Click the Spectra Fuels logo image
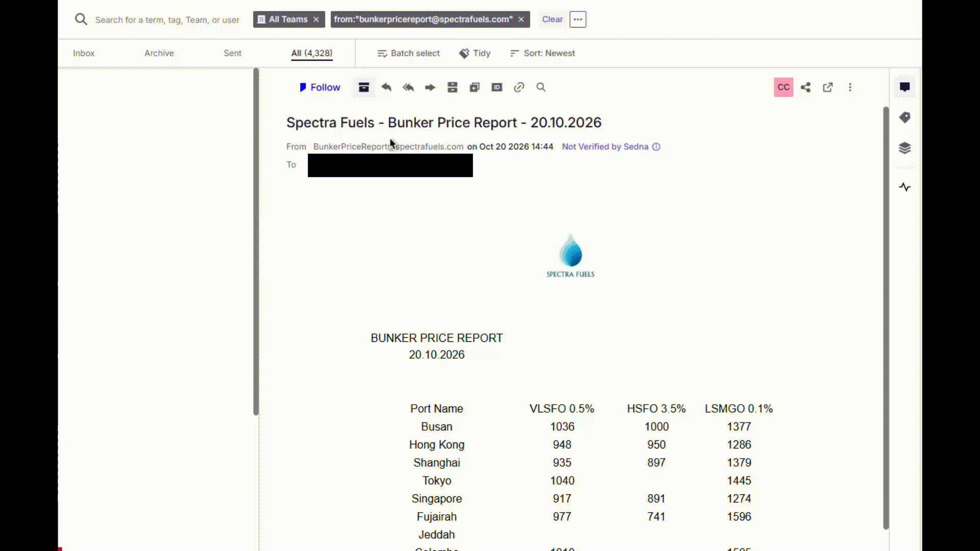Screen dimensions: 980x551 (x=571, y=255)
